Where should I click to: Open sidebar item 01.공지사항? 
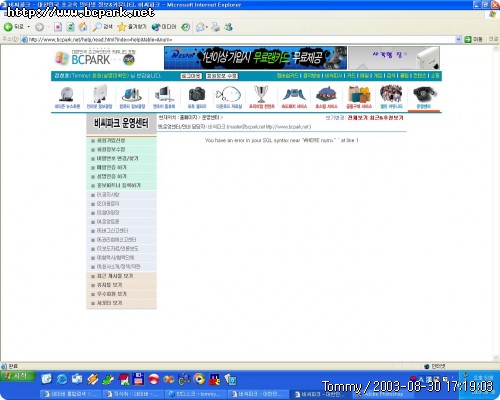(108, 194)
